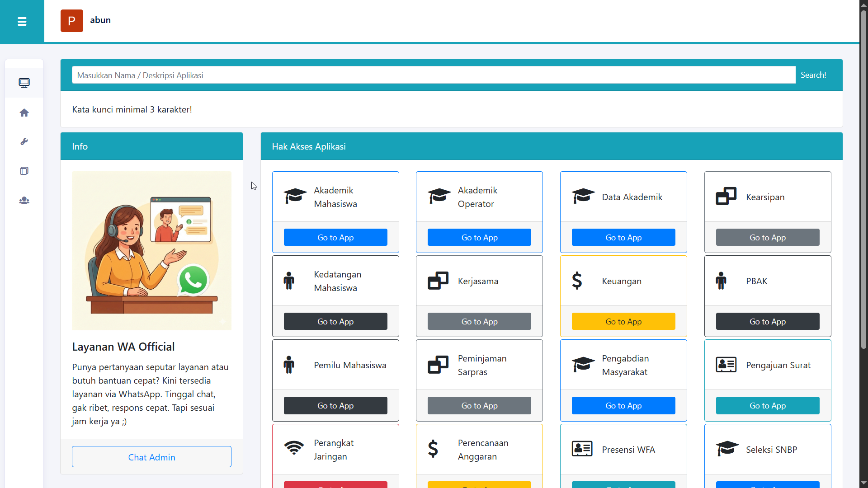Open the yellow Keuangan Go to App
Image resolution: width=868 pixels, height=488 pixels.
point(623,321)
